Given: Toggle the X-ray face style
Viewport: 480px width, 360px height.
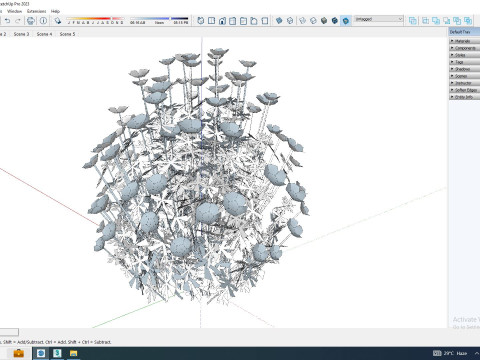Looking at the screenshot, I should pyautogui.click(x=279, y=21).
